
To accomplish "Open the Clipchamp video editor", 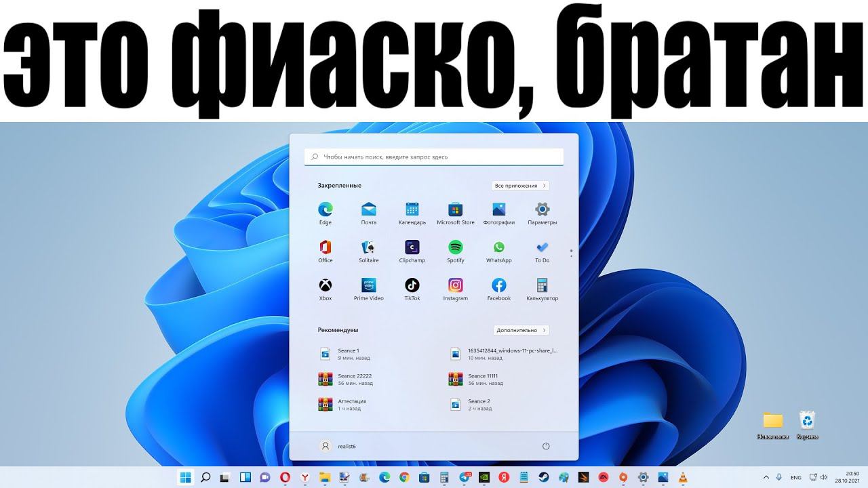I will [412, 251].
